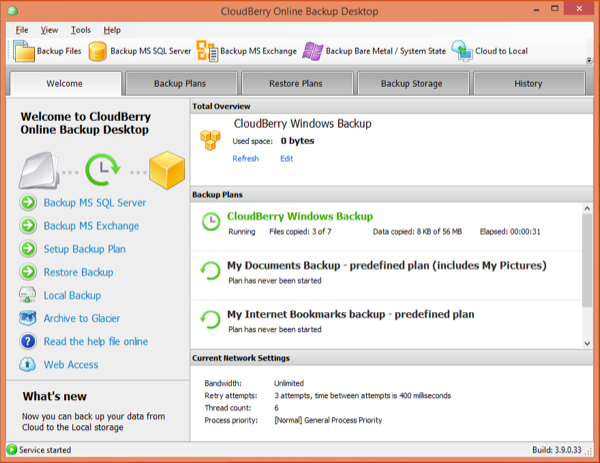Click the refresh-arrow icon of My Internet Bookmarks plan
Screen dimensions: 600x463
pyautogui.click(x=210, y=320)
